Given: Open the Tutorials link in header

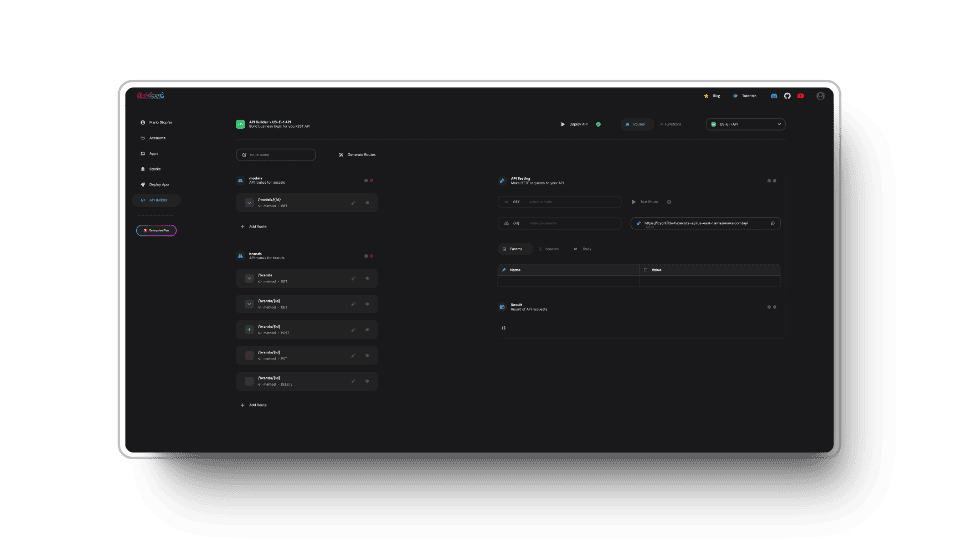Looking at the screenshot, I should point(744,96).
